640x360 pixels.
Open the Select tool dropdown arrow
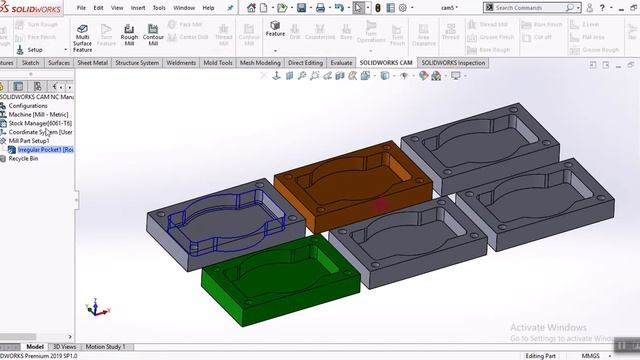click(x=368, y=7)
